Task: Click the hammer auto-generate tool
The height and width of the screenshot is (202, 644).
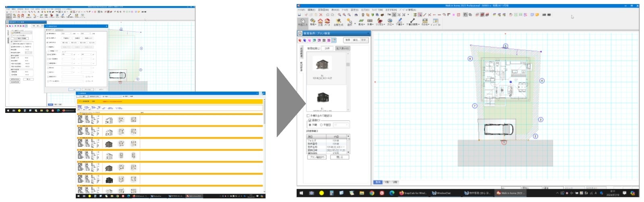Action: click(x=339, y=21)
